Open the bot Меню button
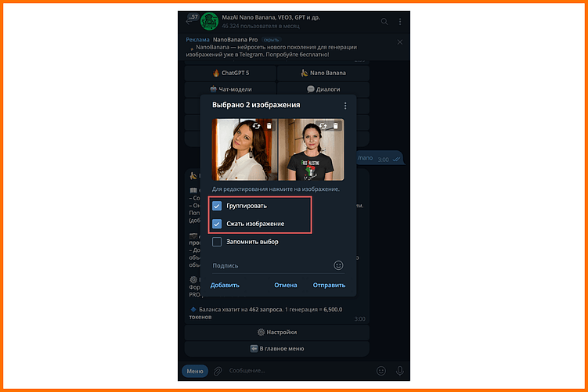 195,371
